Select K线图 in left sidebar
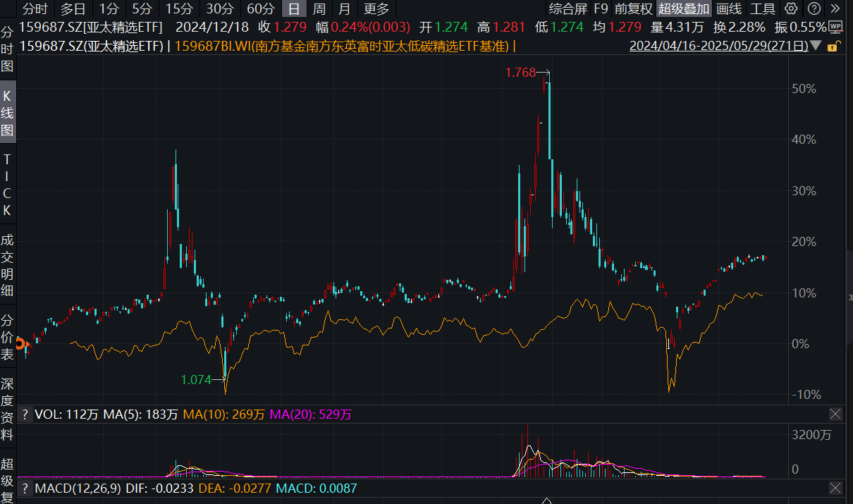This screenshot has height=504, width=853. 7,113
